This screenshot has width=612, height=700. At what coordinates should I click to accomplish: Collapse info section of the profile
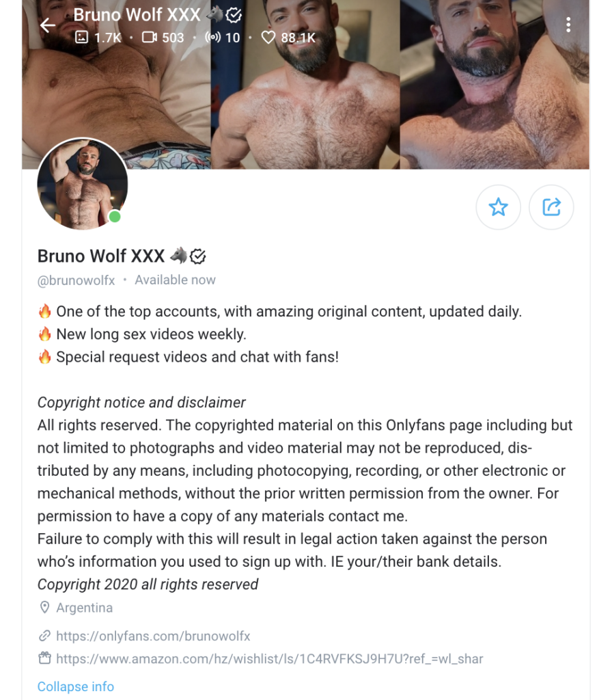click(x=76, y=686)
